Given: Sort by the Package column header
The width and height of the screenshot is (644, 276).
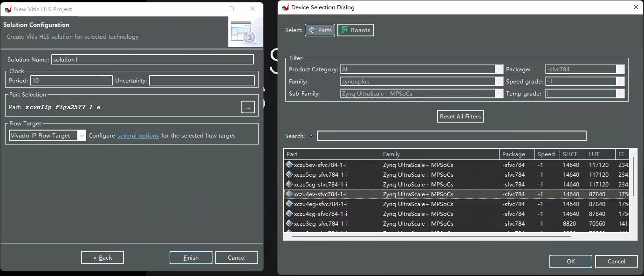Looking at the screenshot, I should [517, 154].
